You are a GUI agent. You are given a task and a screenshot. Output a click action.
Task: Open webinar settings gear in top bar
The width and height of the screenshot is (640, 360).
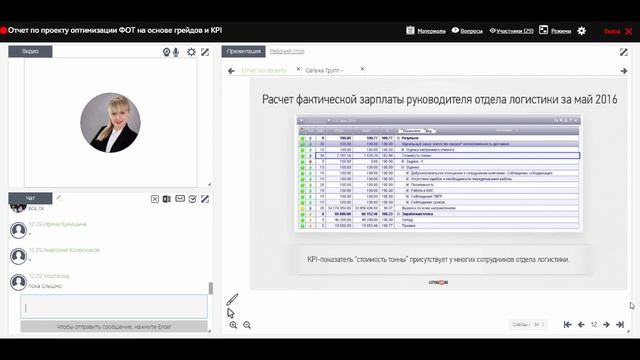pyautogui.click(x=582, y=31)
